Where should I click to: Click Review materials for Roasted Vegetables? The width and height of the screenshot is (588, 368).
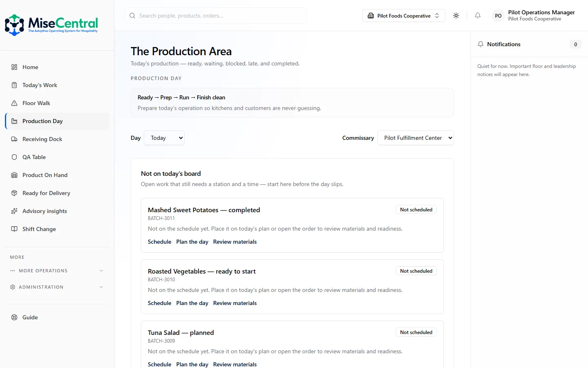(x=235, y=303)
